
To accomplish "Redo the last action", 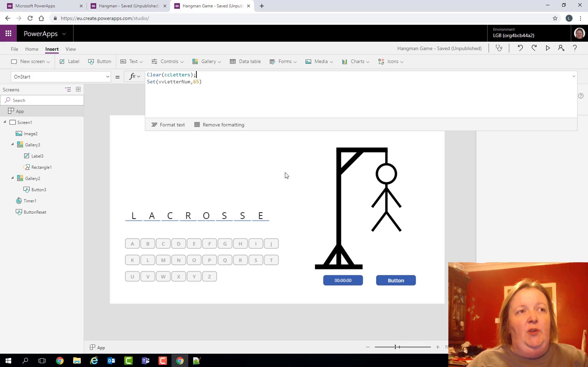I will click(534, 48).
